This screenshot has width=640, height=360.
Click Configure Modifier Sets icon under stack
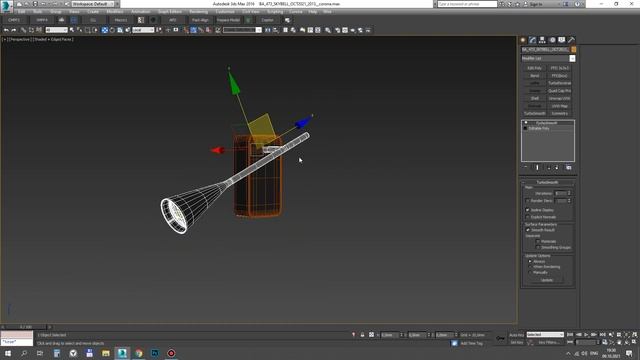tap(569, 168)
